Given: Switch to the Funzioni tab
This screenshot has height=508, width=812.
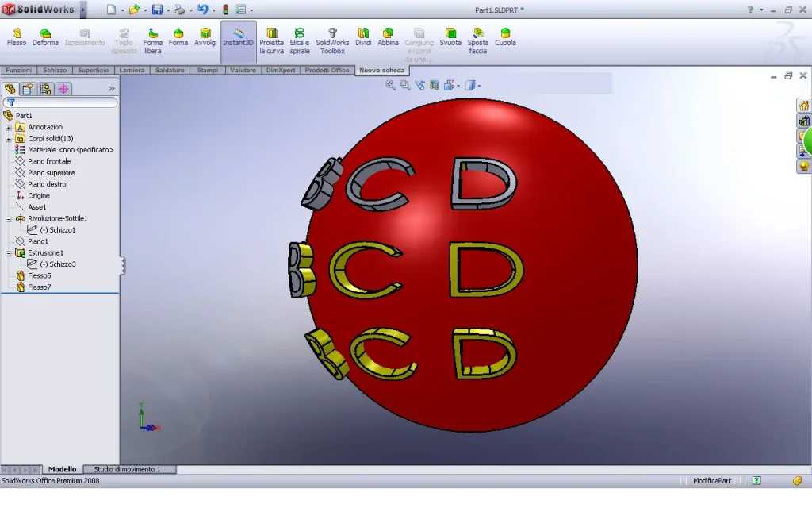Looking at the screenshot, I should point(19,70).
